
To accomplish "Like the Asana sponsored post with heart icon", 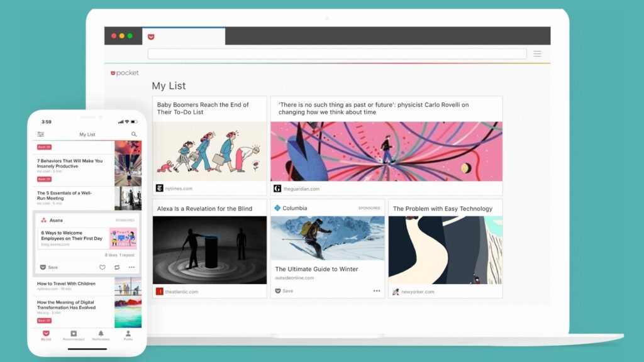I will coord(103,267).
